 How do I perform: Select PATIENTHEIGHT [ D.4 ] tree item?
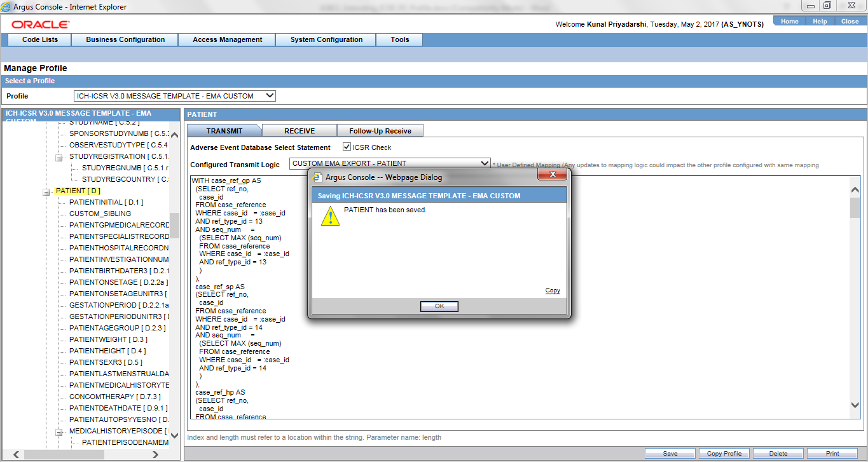tap(107, 351)
